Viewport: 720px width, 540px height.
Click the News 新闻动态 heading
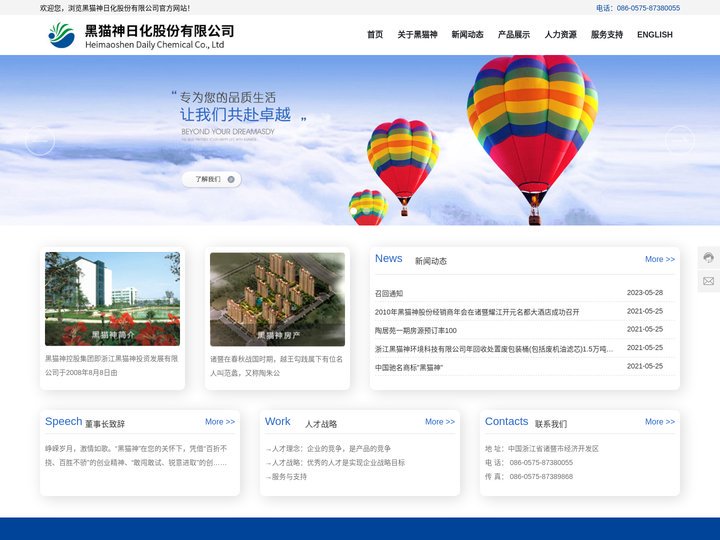point(411,259)
